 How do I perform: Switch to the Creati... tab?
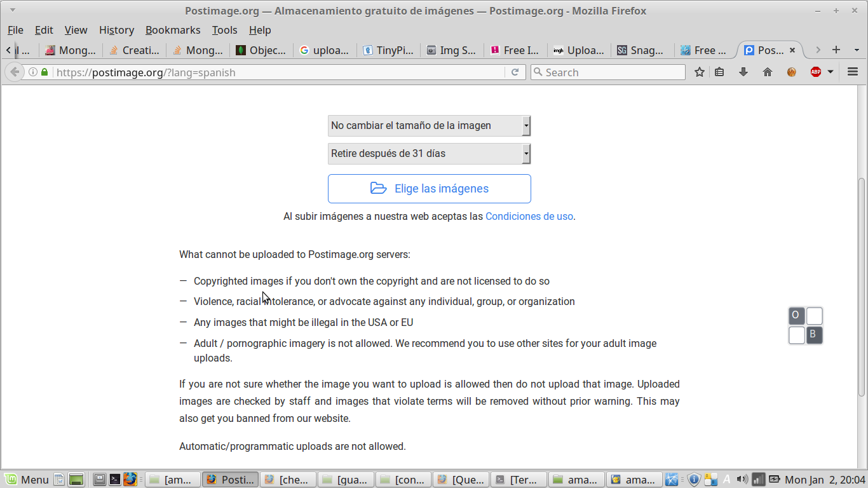pyautogui.click(x=134, y=50)
